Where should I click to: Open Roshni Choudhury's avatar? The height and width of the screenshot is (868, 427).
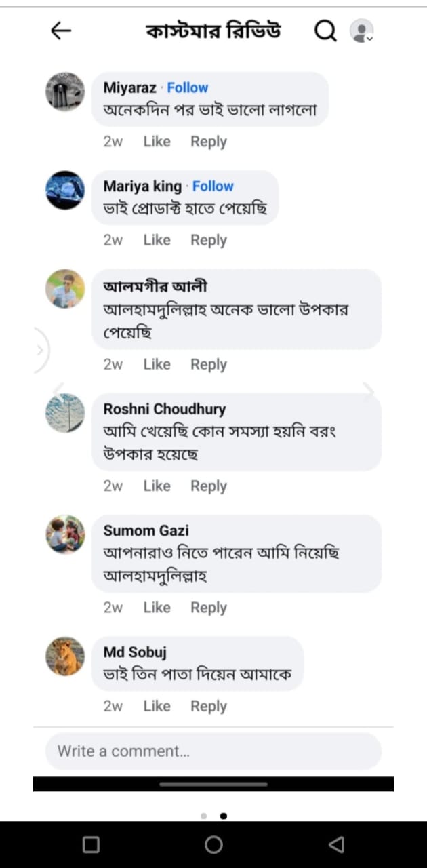click(64, 414)
